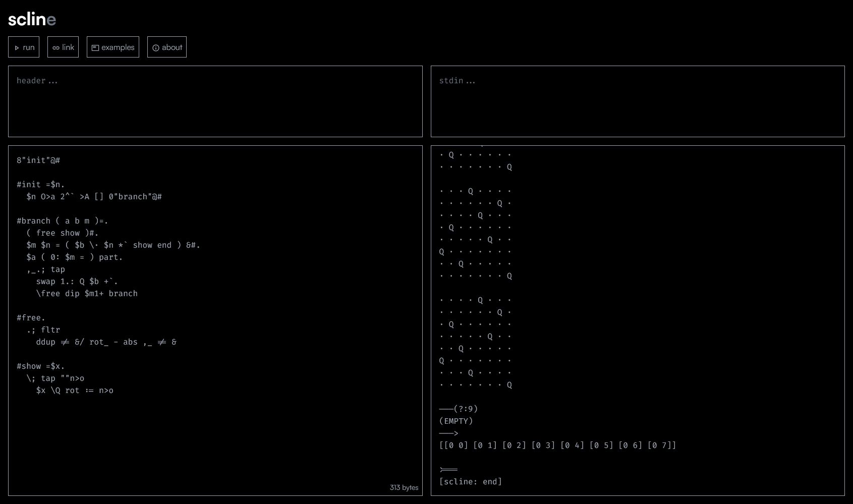853x504 pixels.
Task: Click the scline logo title
Action: pyautogui.click(x=32, y=19)
